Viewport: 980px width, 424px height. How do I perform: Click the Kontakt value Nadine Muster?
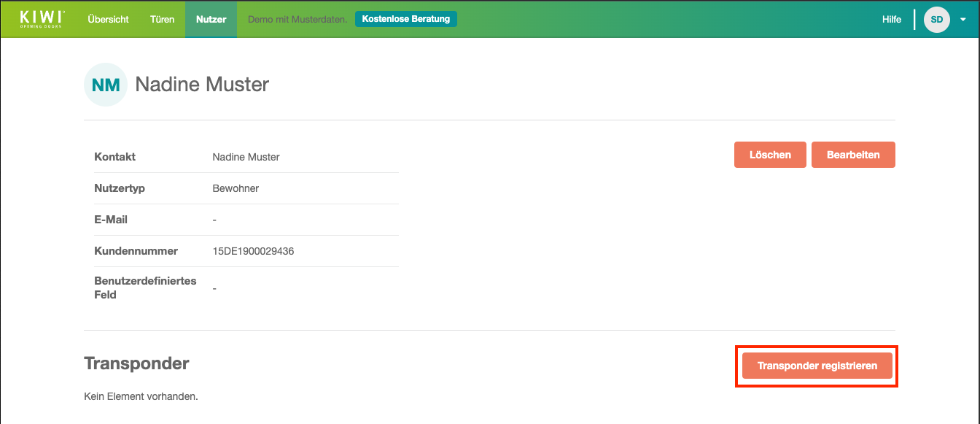coord(246,157)
